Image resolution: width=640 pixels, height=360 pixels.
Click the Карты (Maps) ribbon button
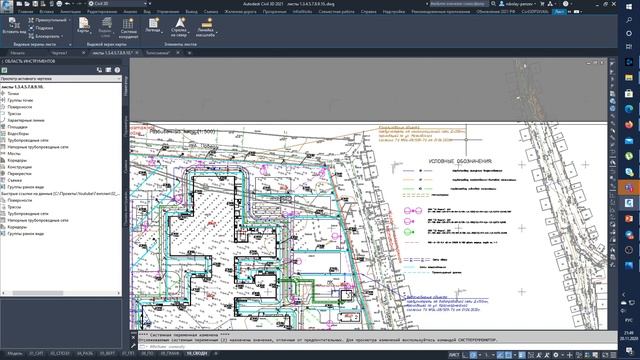pos(84,26)
